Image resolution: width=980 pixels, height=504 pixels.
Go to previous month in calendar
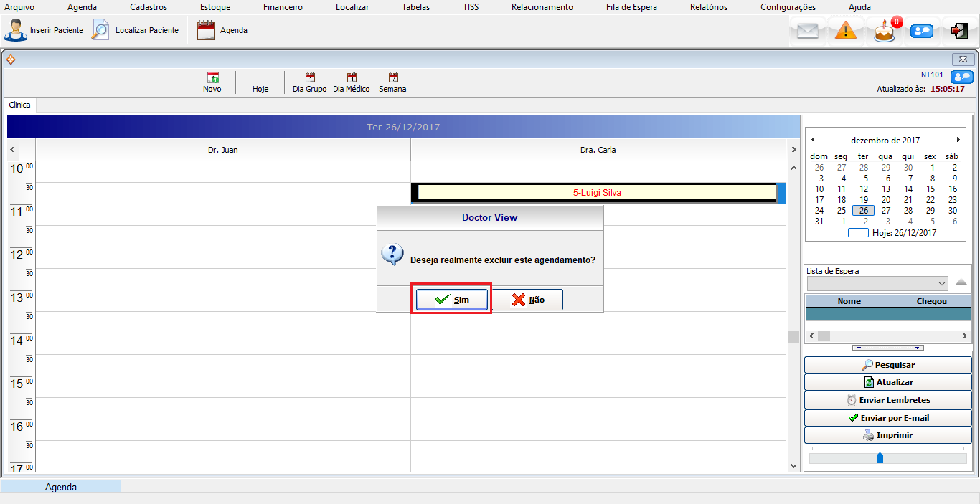(812, 140)
